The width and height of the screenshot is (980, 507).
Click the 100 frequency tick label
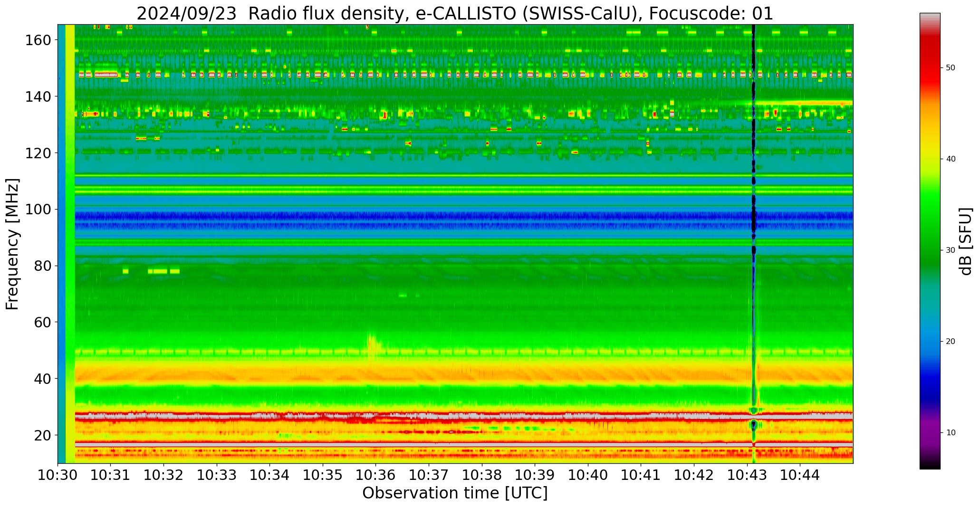(x=38, y=210)
